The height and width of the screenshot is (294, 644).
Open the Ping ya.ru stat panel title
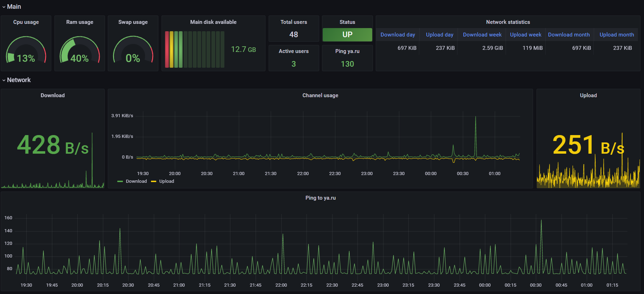pos(347,51)
